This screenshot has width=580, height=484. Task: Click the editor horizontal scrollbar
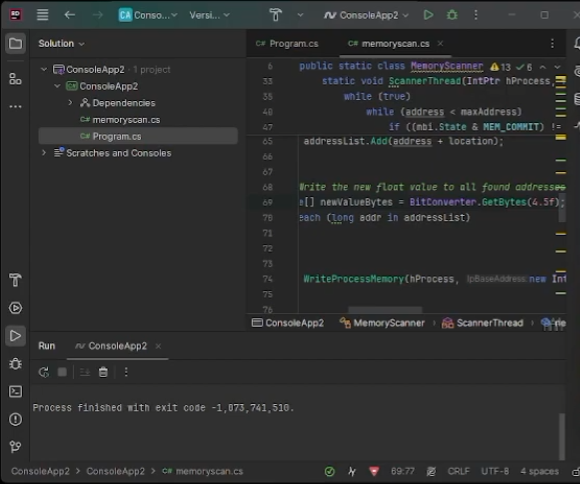[x=385, y=309]
